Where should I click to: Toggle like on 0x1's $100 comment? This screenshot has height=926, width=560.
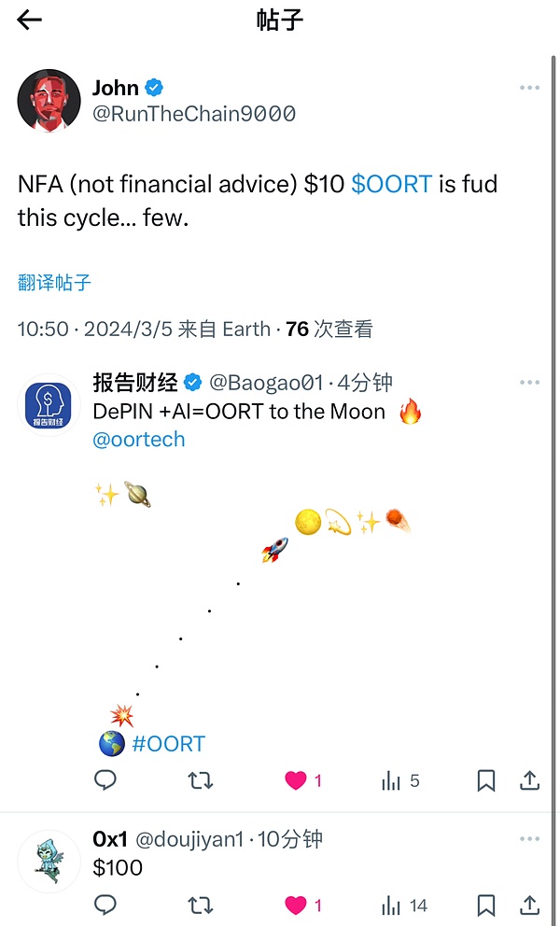point(296,905)
